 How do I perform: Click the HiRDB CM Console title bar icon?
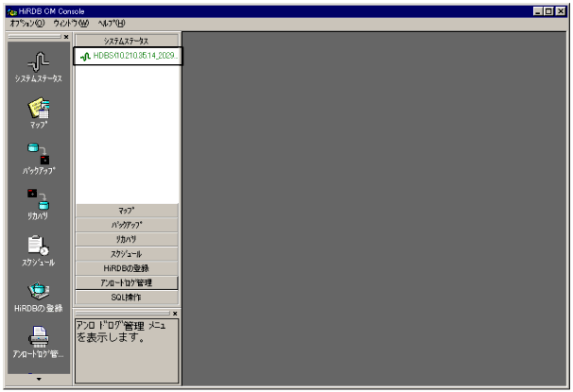(x=12, y=11)
